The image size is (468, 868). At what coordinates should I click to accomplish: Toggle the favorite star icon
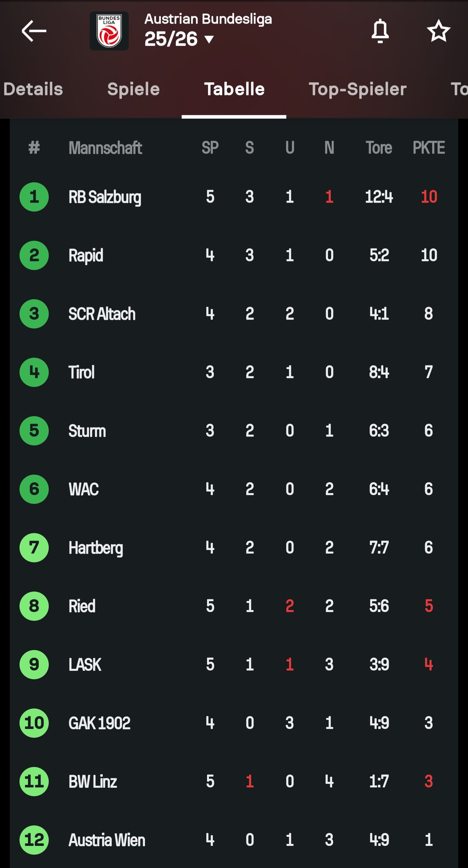[438, 31]
